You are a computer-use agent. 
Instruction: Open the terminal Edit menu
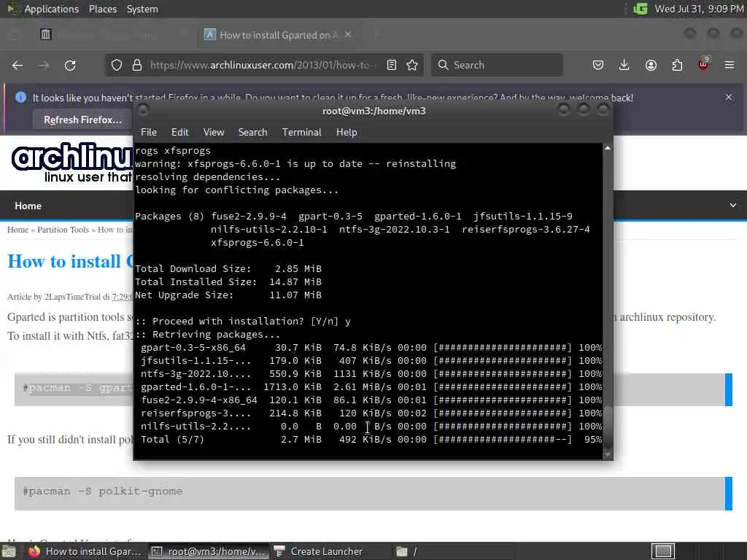[180, 133]
